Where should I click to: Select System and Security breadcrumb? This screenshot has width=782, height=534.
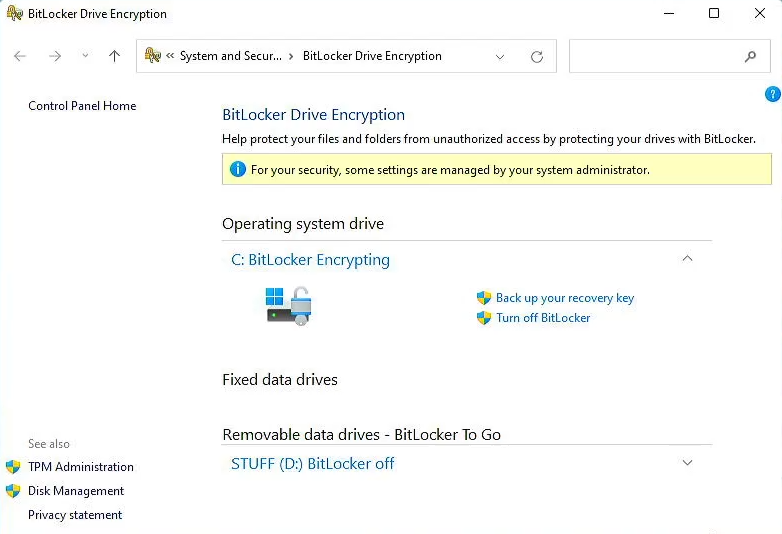[230, 56]
